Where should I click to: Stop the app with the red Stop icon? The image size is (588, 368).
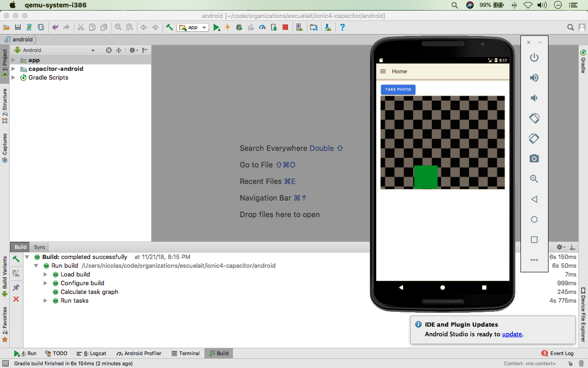[284, 27]
